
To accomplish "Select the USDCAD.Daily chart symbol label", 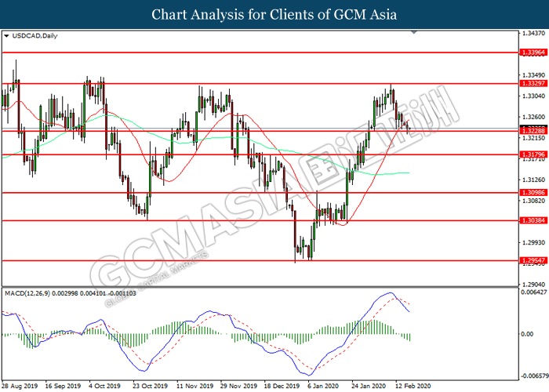I will point(35,36).
